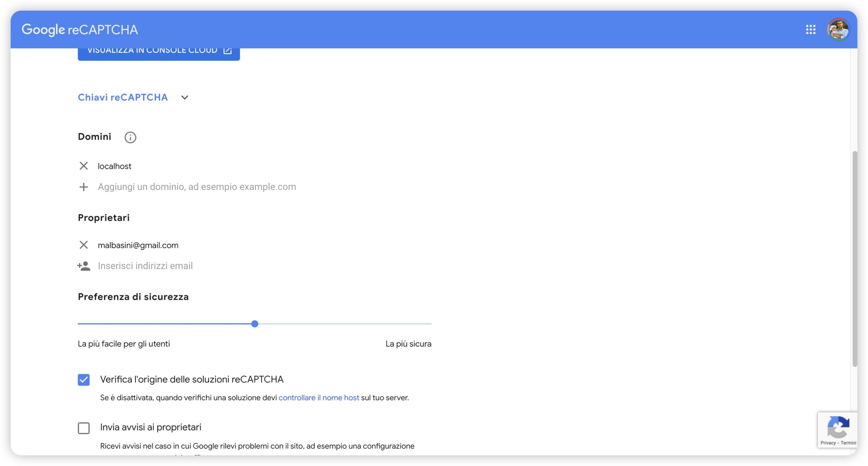Click the reCAPTCHA badge logo
Viewport: 868px width, 466px height.
click(x=838, y=427)
